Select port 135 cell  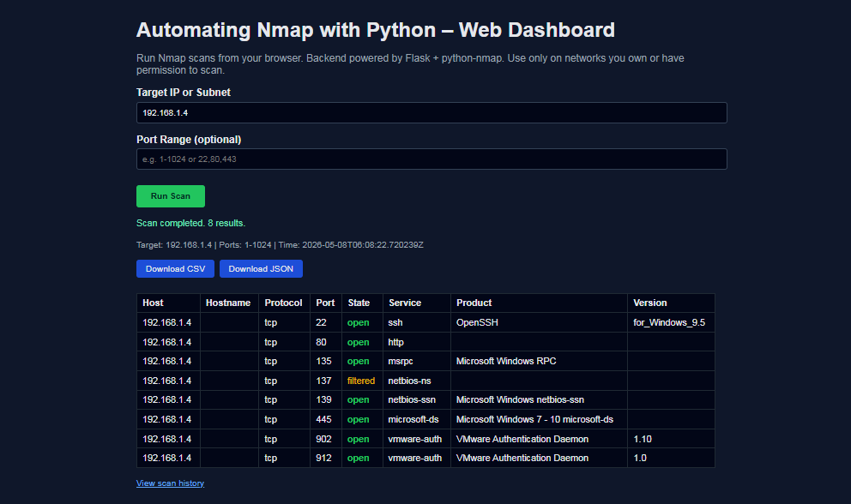[326, 361]
